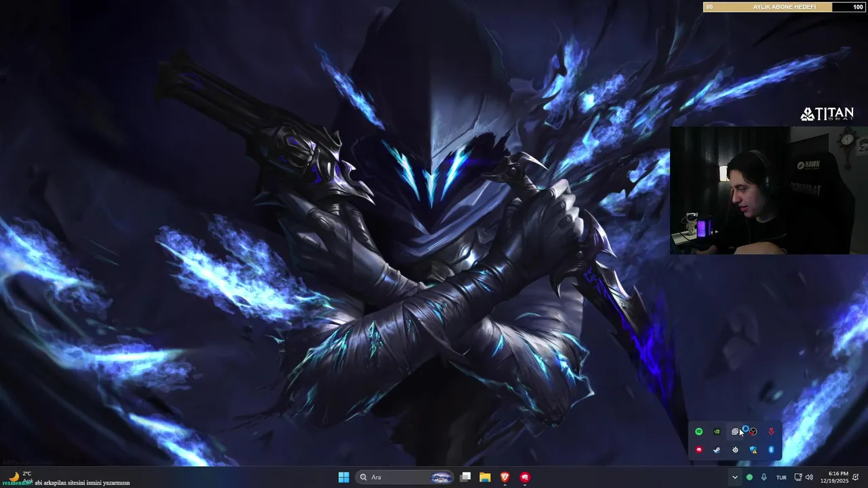
Task: Click the green circle status tray icon
Action: point(749,477)
